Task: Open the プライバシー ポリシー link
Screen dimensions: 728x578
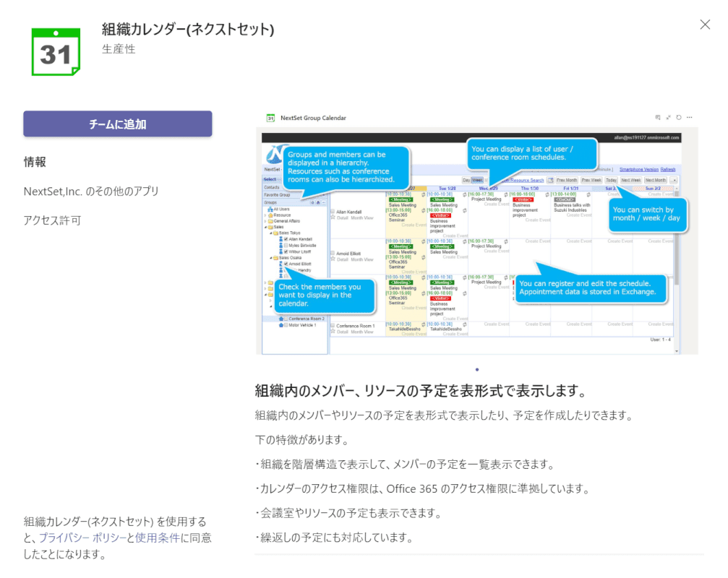Action: (82, 538)
